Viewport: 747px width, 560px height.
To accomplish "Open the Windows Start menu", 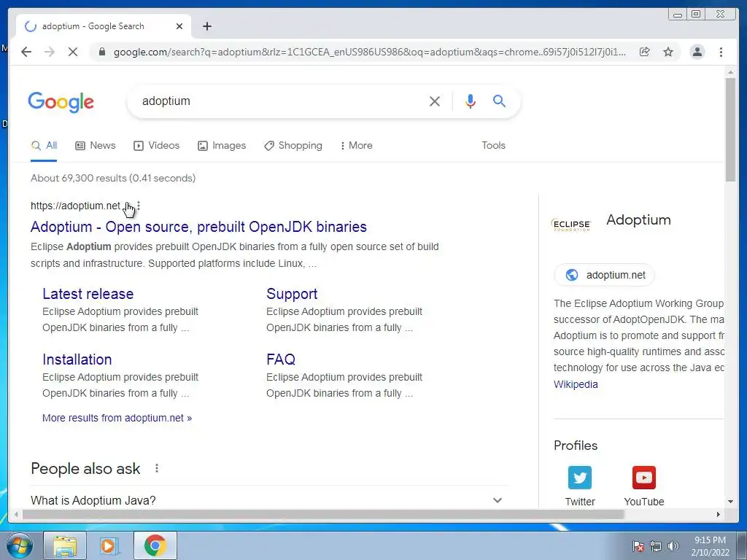I will click(x=20, y=545).
